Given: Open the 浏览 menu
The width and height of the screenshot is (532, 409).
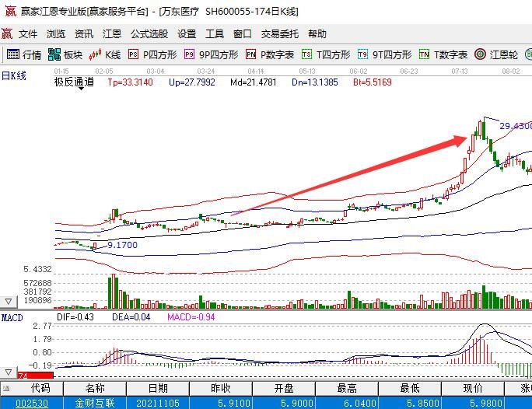Looking at the screenshot, I should pyautogui.click(x=56, y=34).
